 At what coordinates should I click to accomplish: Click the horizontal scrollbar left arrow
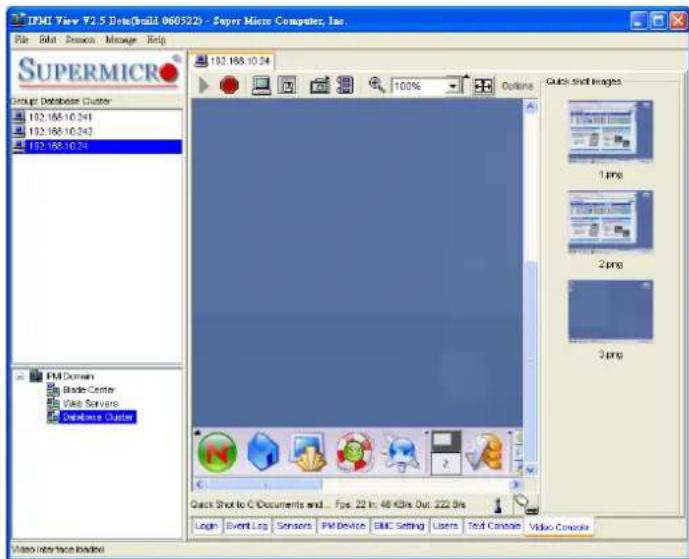[199, 484]
